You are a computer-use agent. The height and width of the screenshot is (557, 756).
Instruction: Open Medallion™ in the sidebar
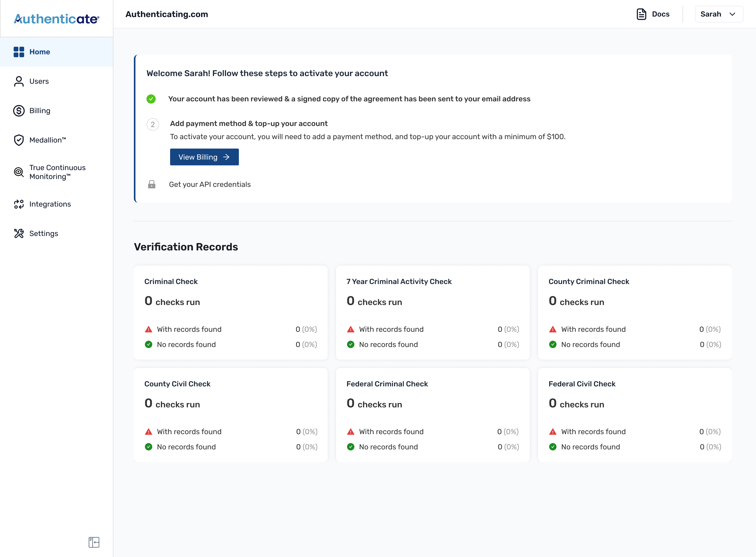pyautogui.click(x=57, y=140)
